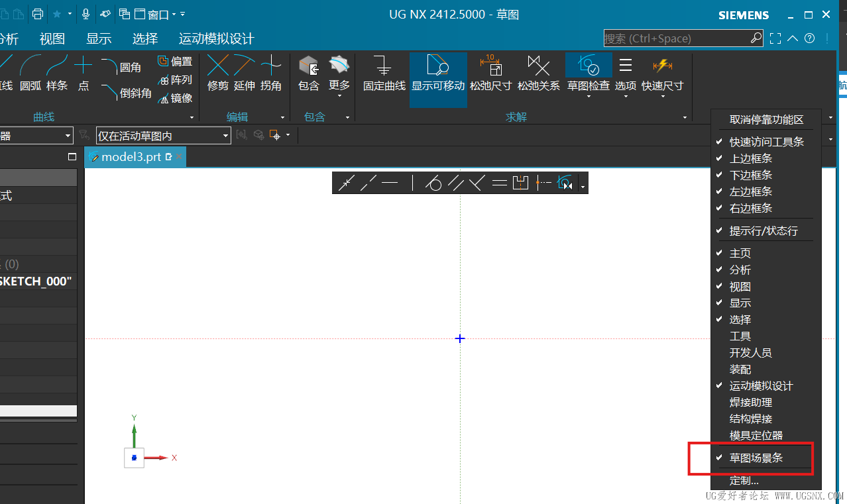Uncheck 草图场景条 in the context menu
Screen dimensions: 847x504
756,458
